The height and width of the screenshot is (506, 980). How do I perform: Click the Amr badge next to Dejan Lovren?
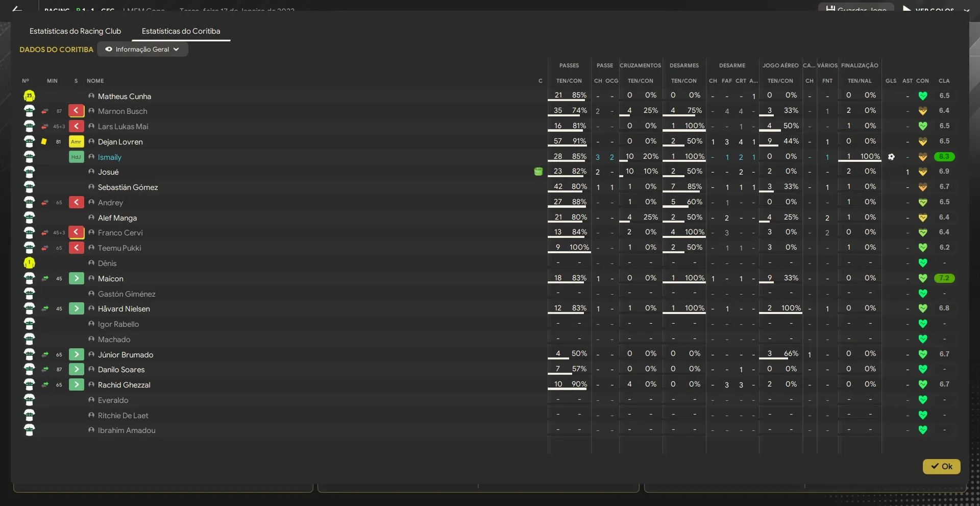(76, 141)
